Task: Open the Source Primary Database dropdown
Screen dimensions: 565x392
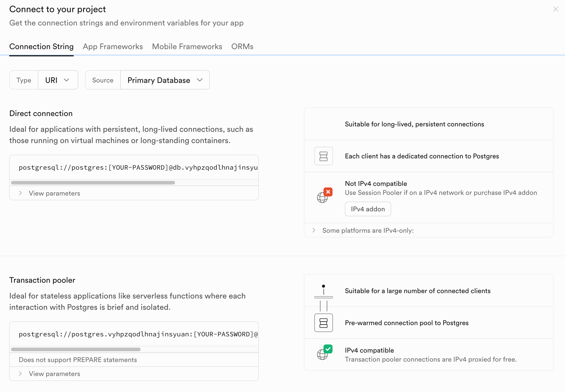Action: (164, 80)
